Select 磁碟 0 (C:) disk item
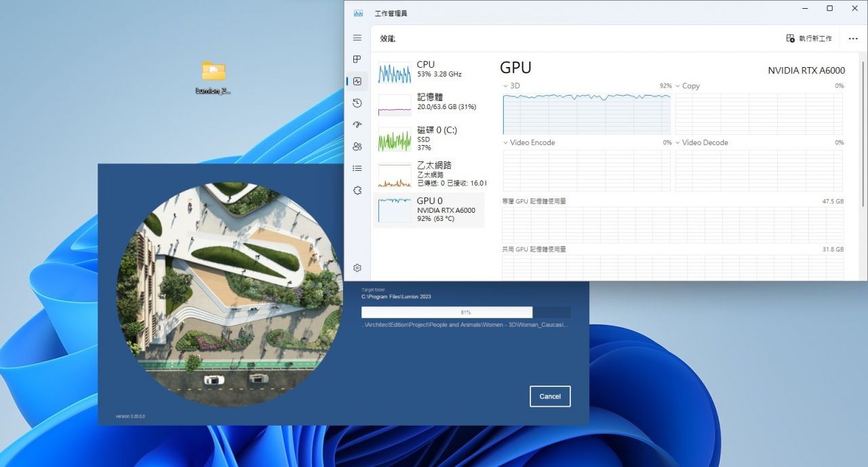868x467 pixels. [429, 138]
